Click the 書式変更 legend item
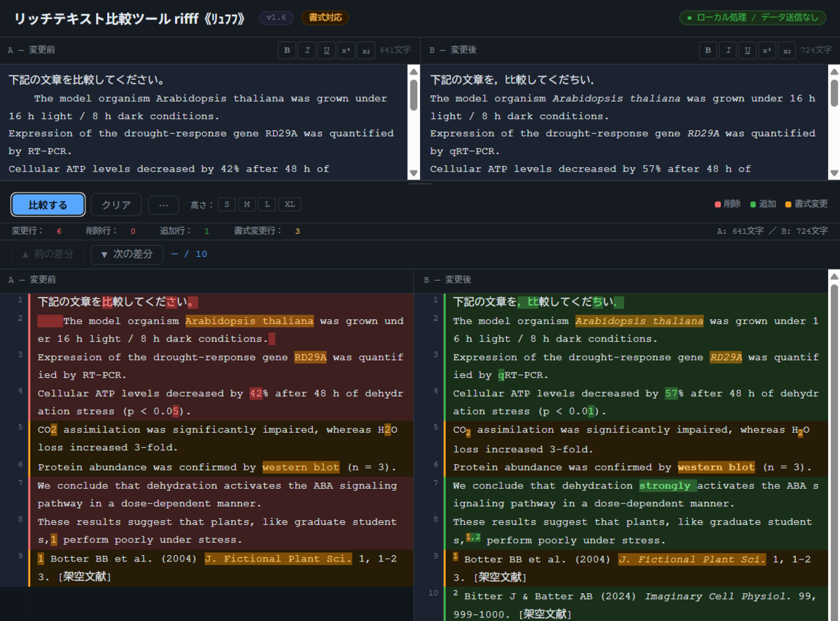This screenshot has height=621, width=840. point(806,204)
